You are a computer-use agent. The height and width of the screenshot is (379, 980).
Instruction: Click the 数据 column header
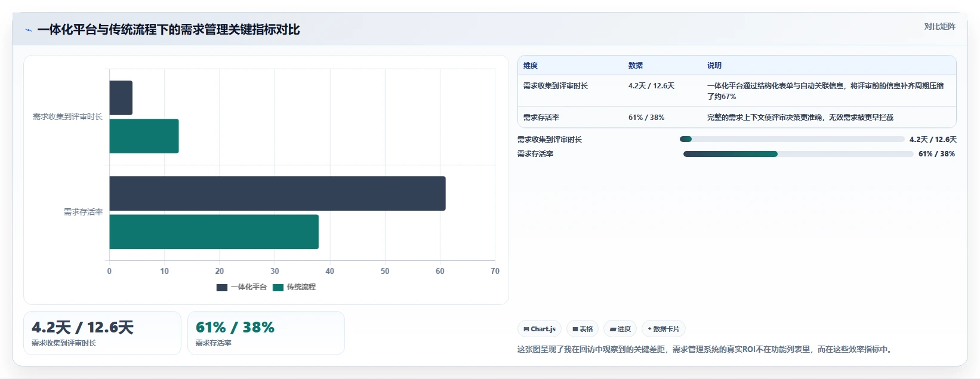[x=636, y=66]
